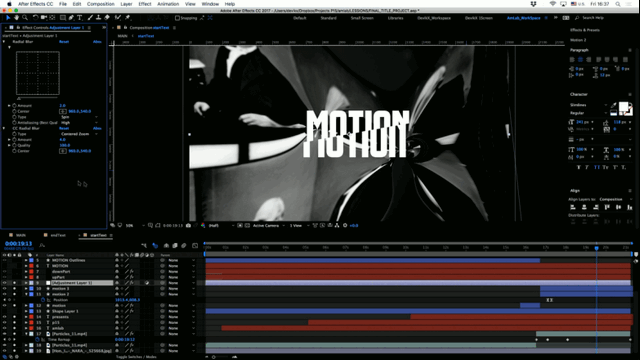Select the Rectangle shape tool

coord(62,18)
